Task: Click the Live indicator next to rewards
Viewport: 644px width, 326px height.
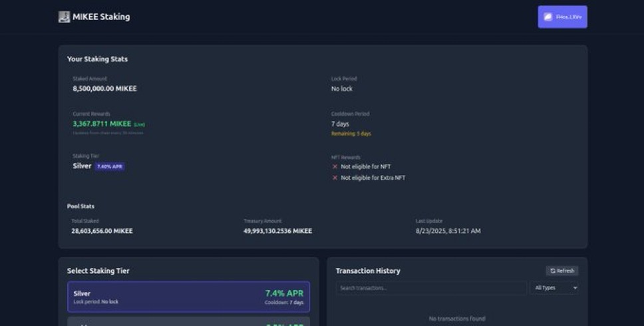Action: point(139,124)
